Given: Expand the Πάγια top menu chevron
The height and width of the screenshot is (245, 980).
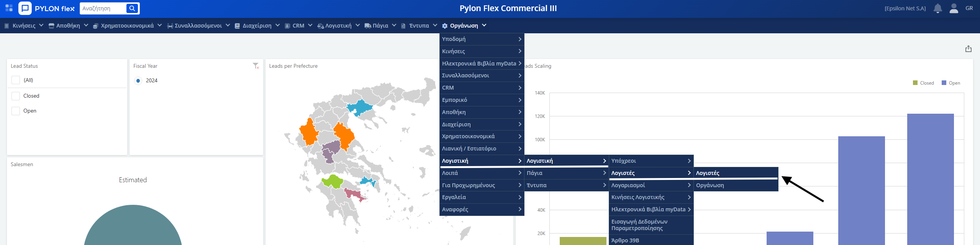Looking at the screenshot, I should point(394,25).
